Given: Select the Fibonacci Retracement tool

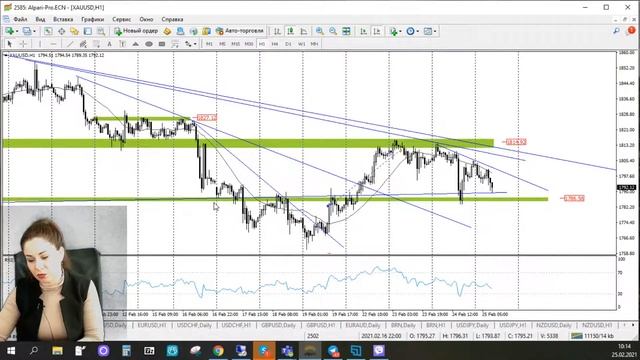Looking at the screenshot, I should (96, 44).
